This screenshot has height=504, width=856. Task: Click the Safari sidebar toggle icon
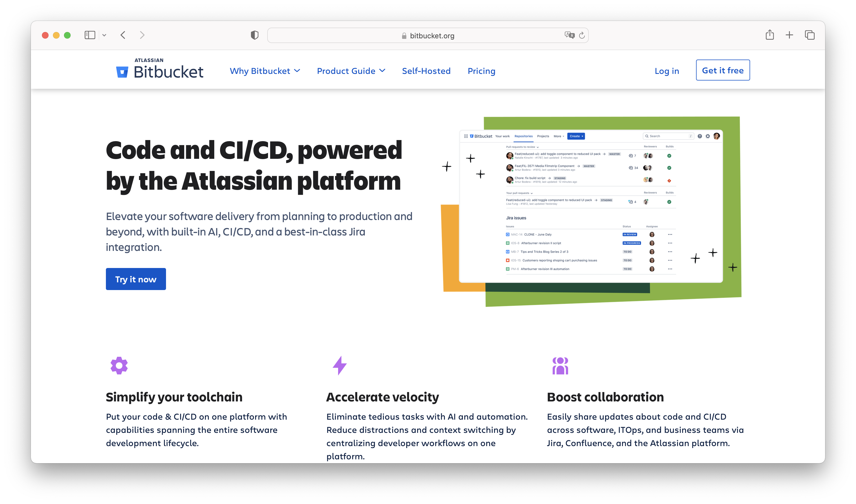[x=90, y=35]
